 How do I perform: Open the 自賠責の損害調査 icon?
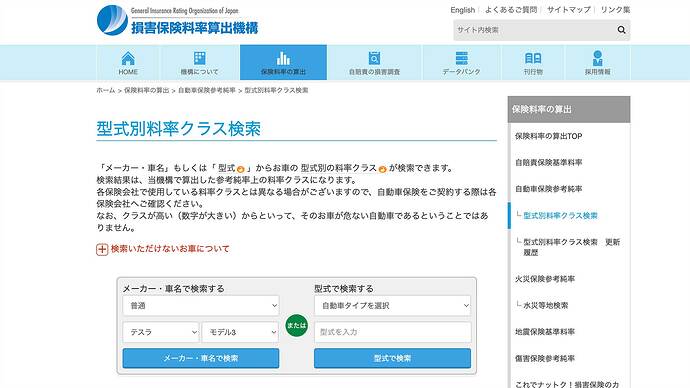[x=374, y=58]
